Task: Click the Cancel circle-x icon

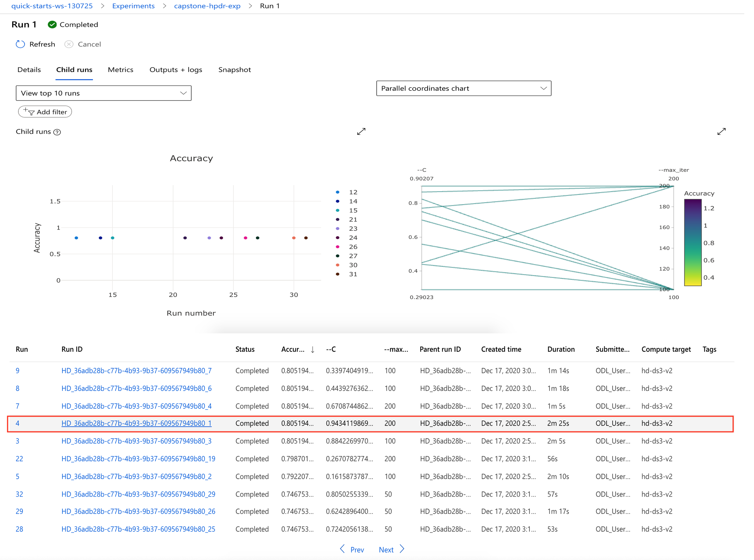Action: (x=69, y=44)
